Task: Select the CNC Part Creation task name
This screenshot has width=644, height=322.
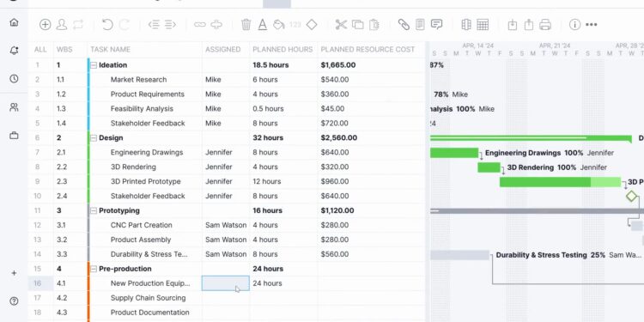Action: coord(142,225)
